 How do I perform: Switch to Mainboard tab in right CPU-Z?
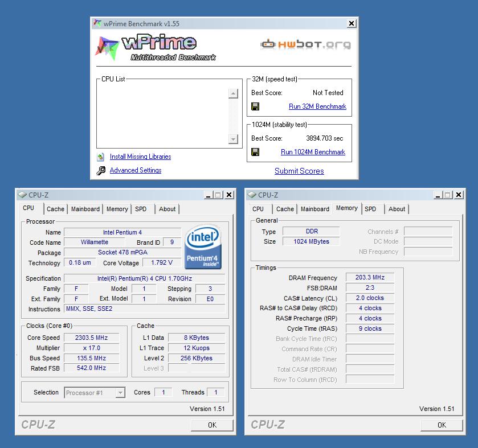(315, 209)
